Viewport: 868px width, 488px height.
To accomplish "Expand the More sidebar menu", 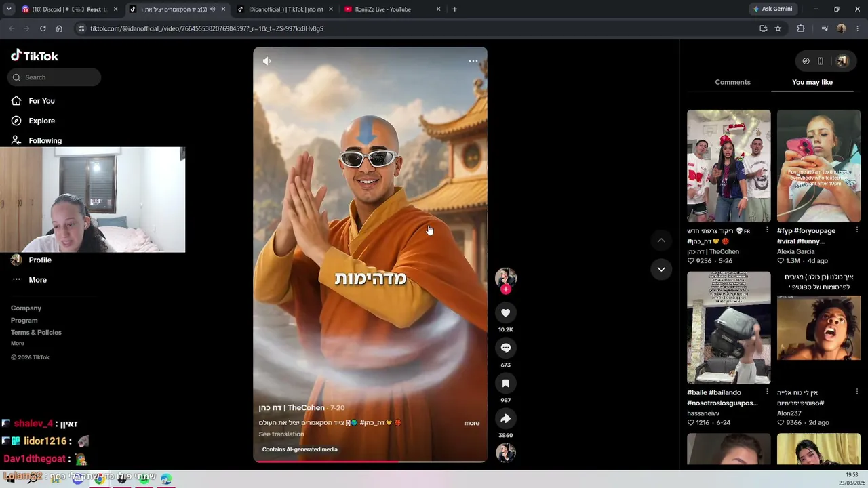I will pyautogui.click(x=30, y=280).
